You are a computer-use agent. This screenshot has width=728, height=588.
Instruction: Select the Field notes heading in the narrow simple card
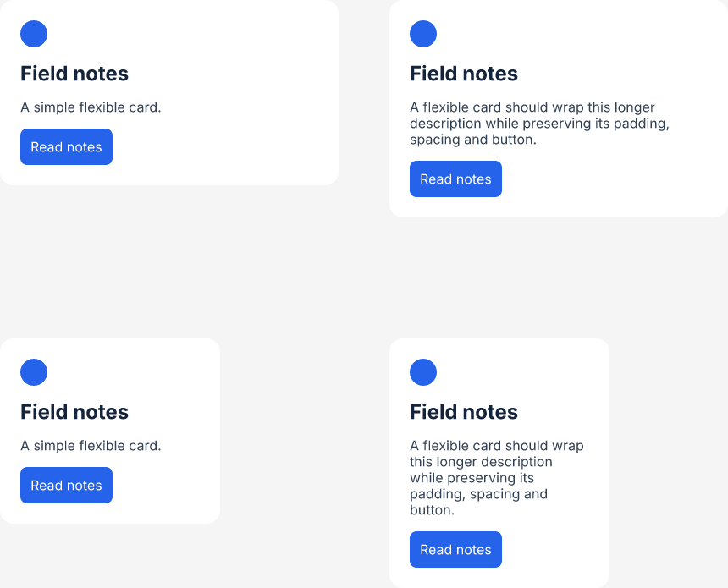point(74,412)
